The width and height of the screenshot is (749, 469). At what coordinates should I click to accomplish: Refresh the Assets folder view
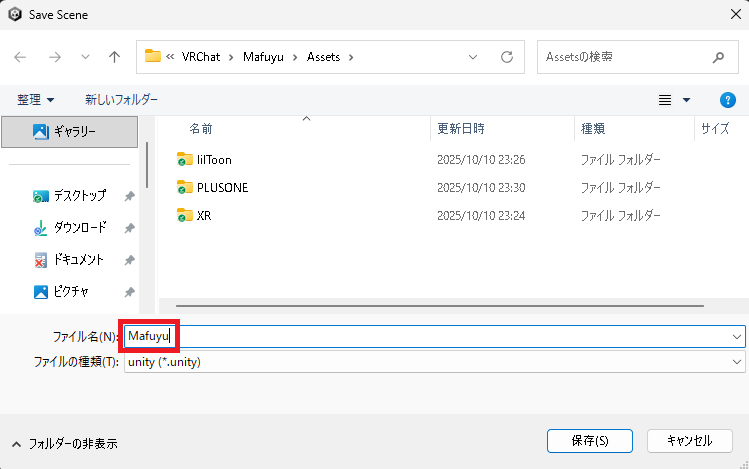click(507, 57)
